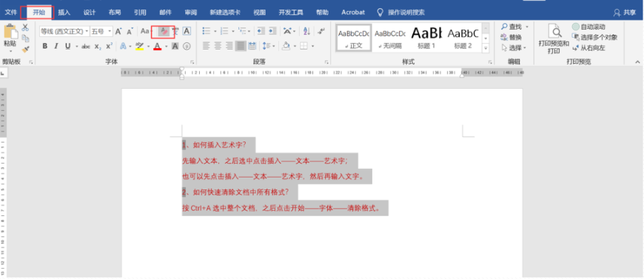644x279 pixels.
Task: Switch to the 插入 insert tab
Action: [64, 13]
